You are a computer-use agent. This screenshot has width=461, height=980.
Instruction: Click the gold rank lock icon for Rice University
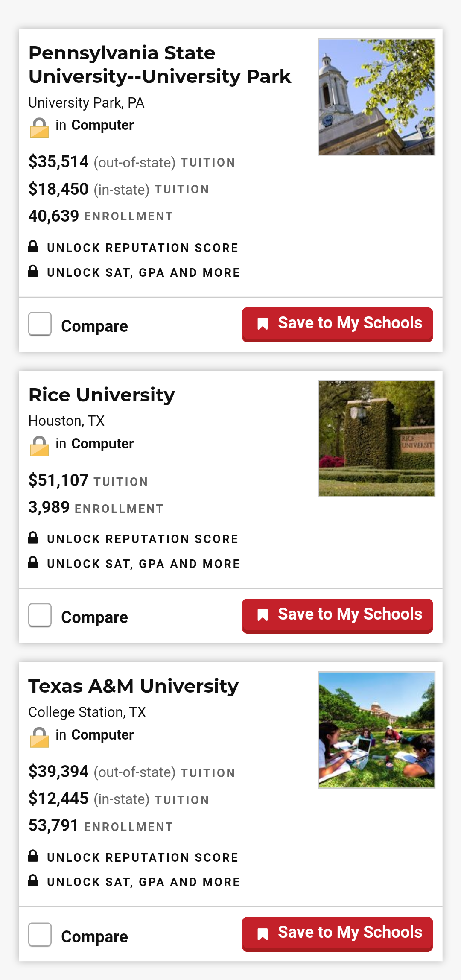click(39, 446)
